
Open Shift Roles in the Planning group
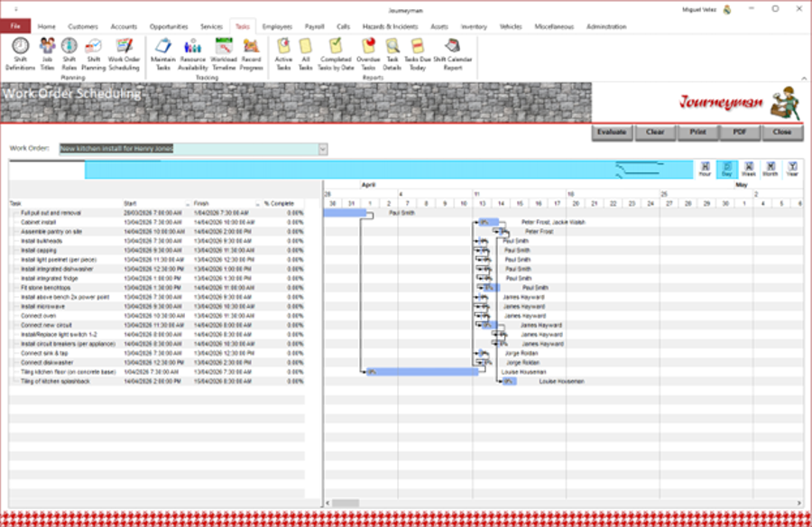[x=69, y=54]
